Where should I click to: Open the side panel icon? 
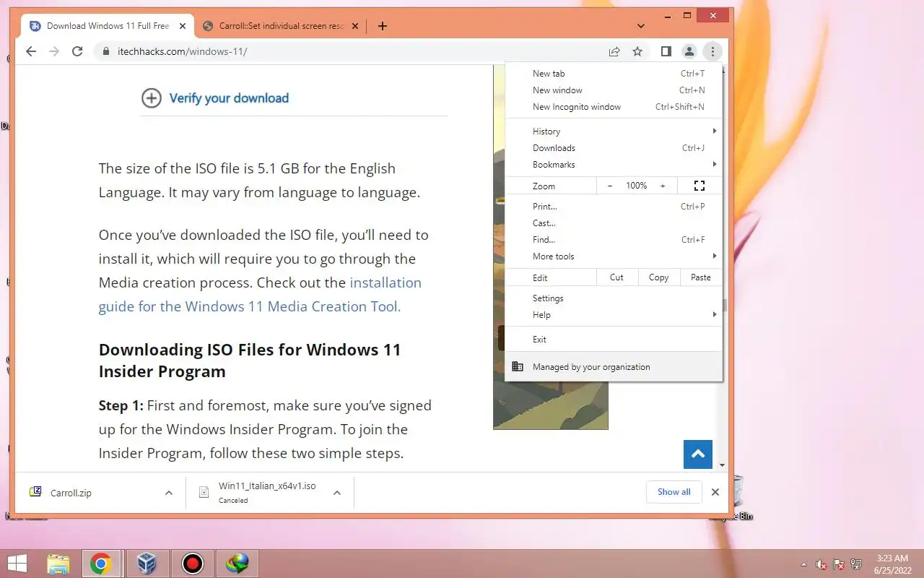(x=666, y=51)
